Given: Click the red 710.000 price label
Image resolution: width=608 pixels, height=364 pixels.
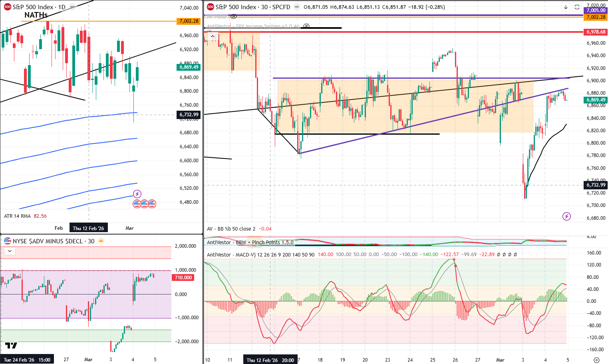Looking at the screenshot, I should point(182,277).
